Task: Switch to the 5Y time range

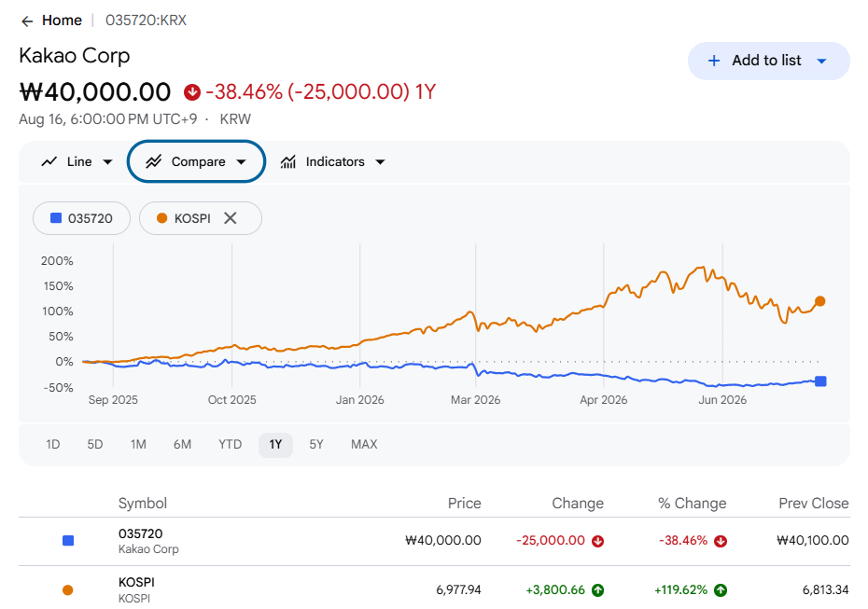Action: coord(316,445)
